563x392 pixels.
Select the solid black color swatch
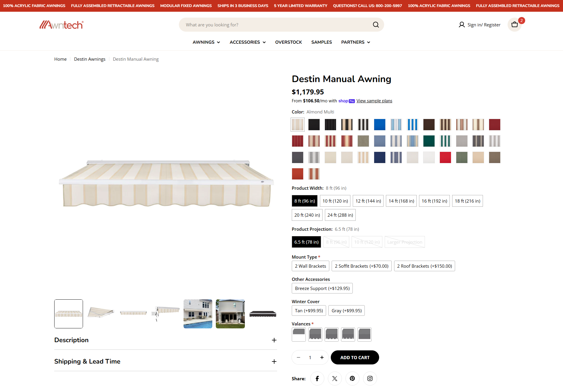pyautogui.click(x=314, y=125)
